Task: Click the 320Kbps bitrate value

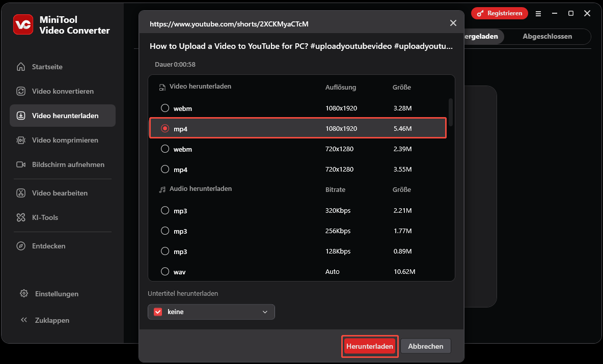Action: [x=338, y=210]
